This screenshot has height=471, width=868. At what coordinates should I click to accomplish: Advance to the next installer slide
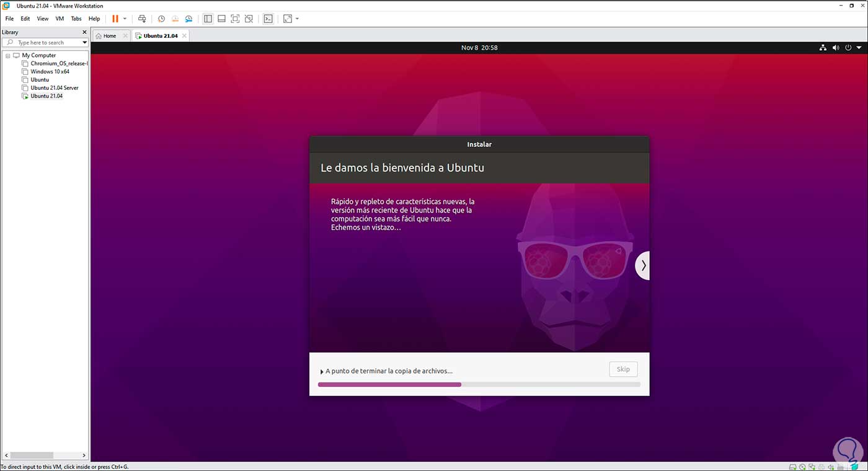point(643,265)
